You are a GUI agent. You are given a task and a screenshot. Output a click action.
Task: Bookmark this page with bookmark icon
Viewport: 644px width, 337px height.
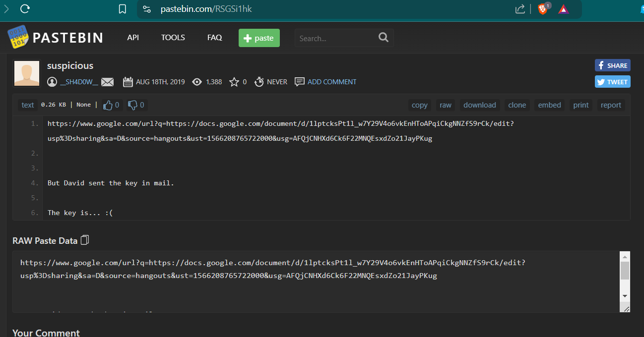pos(123,9)
